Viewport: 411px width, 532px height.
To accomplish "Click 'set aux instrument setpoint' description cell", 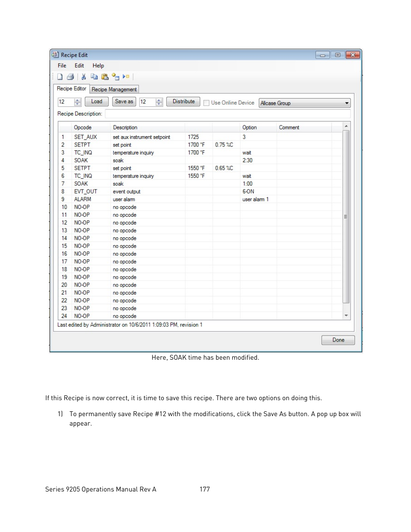I will [x=141, y=137].
